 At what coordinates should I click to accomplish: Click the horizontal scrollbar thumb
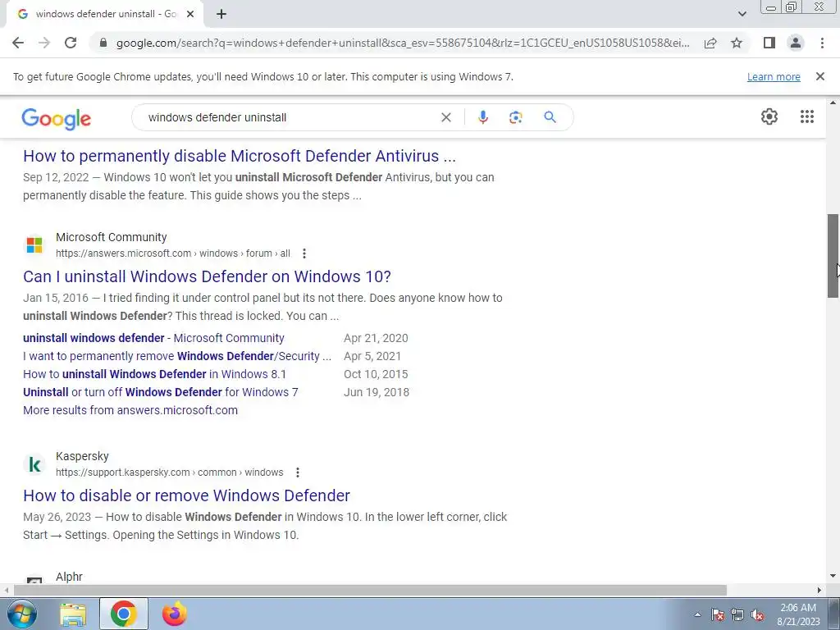(370, 590)
